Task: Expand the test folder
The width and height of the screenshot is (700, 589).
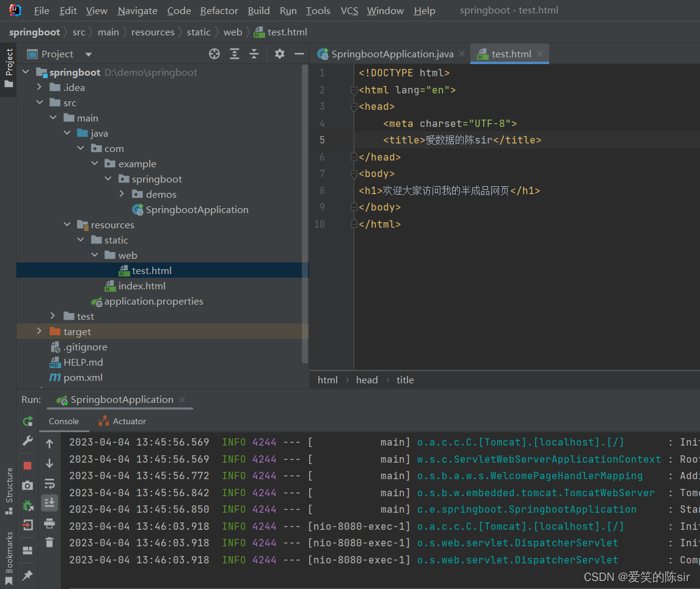Action: 53,316
